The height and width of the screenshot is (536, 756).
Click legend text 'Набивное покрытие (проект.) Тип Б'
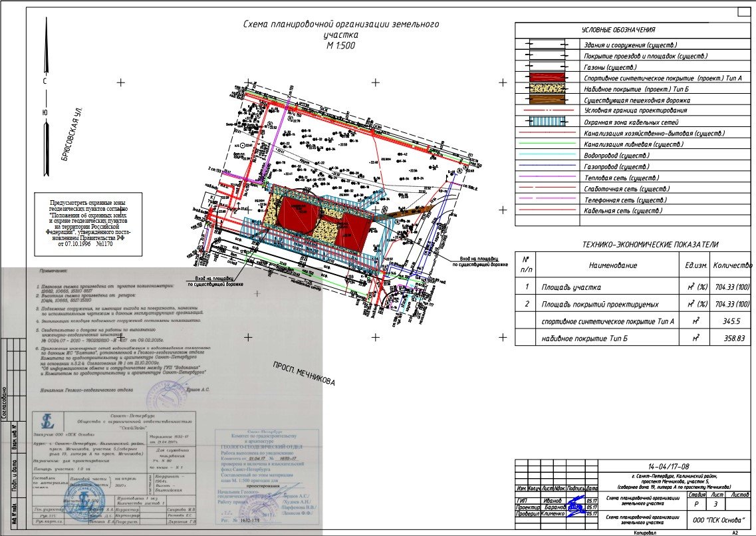click(636, 89)
